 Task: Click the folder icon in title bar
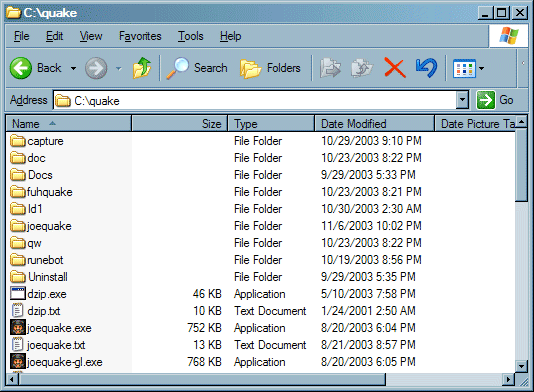pyautogui.click(x=14, y=13)
